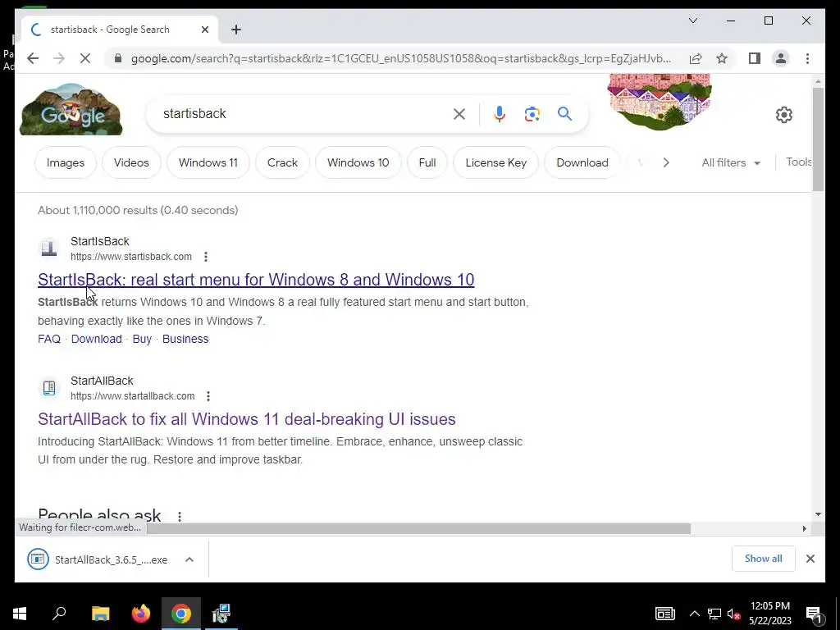Click the Google doodle logo

pyautogui.click(x=71, y=110)
